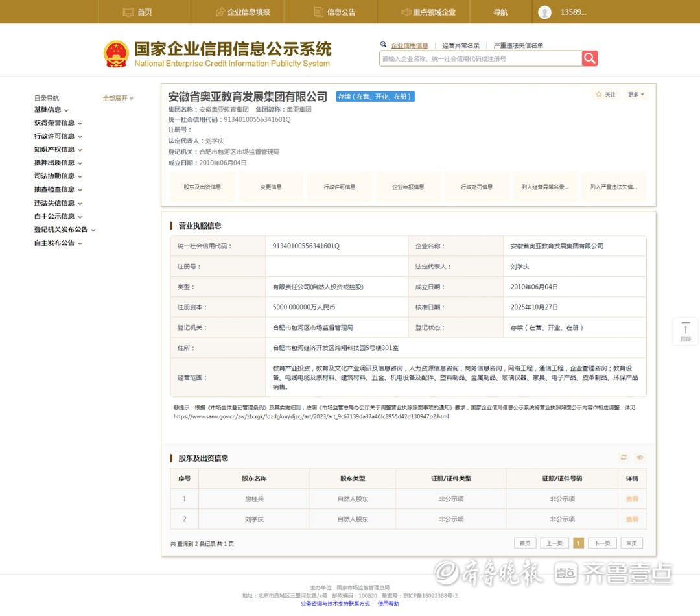Image resolution: width=700 pixels, height=616 pixels.
Task: Select the 严重违法失信名单 search tab
Action: [x=519, y=45]
